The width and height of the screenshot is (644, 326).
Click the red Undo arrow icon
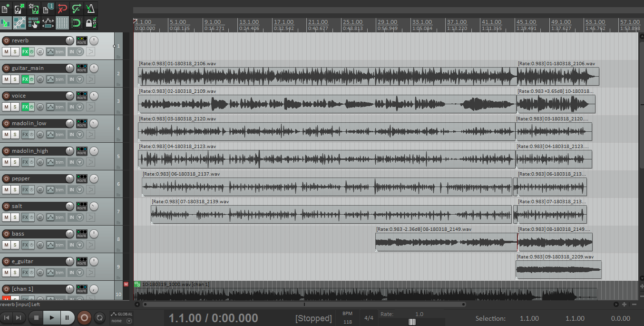(62, 8)
